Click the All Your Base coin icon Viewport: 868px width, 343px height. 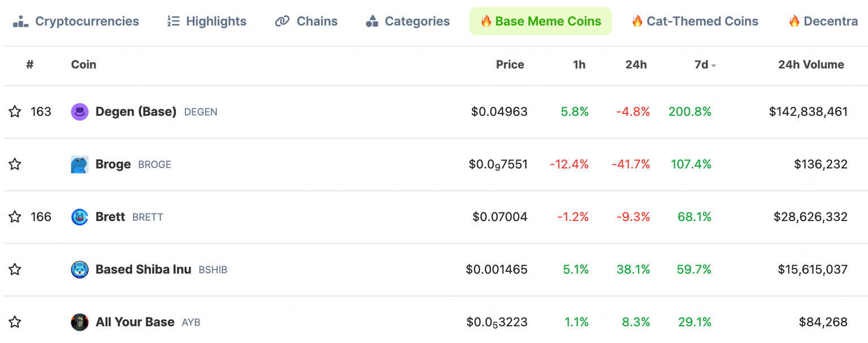80,322
